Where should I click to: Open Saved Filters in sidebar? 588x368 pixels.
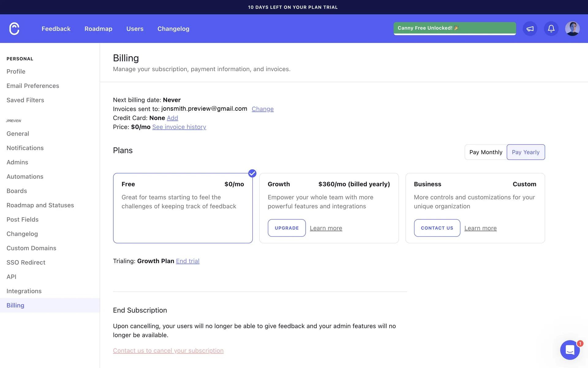coord(25,100)
